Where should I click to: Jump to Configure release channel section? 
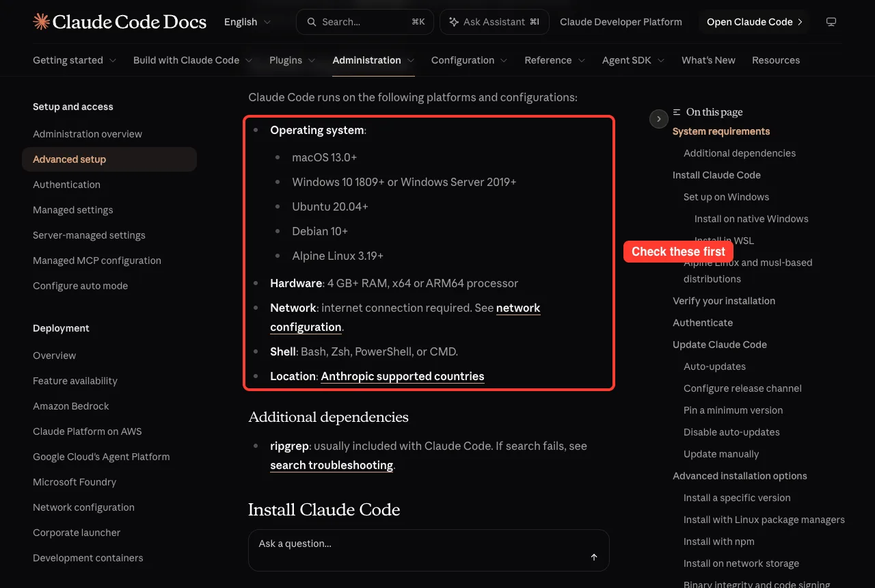coord(742,388)
